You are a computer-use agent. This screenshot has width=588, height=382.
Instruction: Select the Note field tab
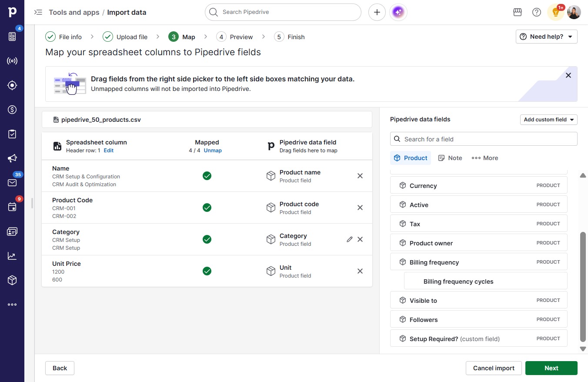[x=450, y=158]
